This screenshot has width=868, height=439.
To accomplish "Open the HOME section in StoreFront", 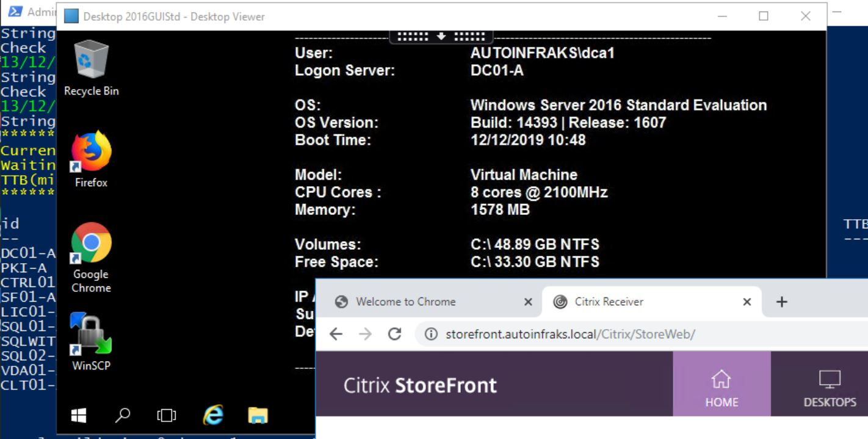I will click(722, 384).
